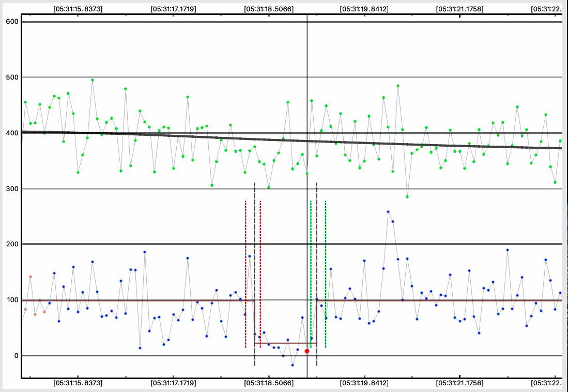The image size is (568, 392).
Task: Select the lowest blue data point below zero
Action: pos(293,365)
